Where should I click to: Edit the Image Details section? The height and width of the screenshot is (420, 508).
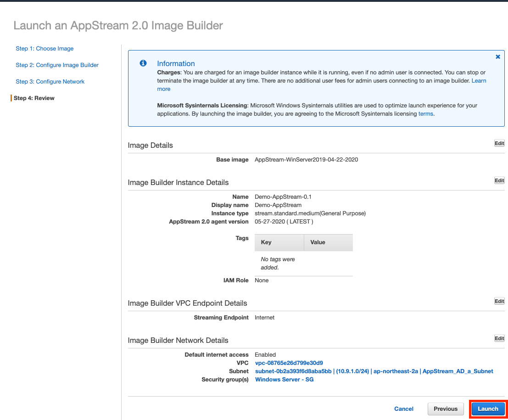tap(499, 143)
